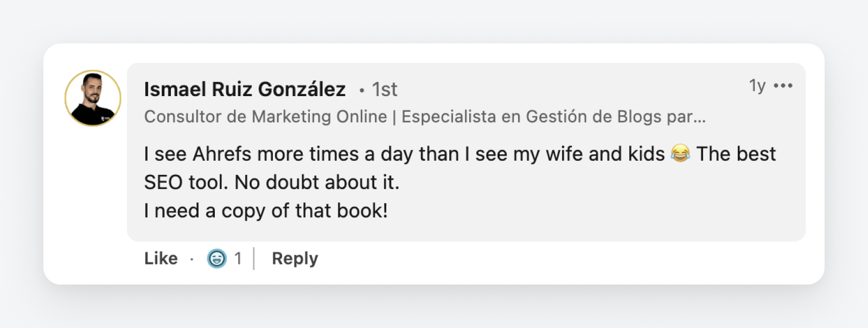Open the reaction count showing 1
This screenshot has height=328, width=868.
coord(238,258)
